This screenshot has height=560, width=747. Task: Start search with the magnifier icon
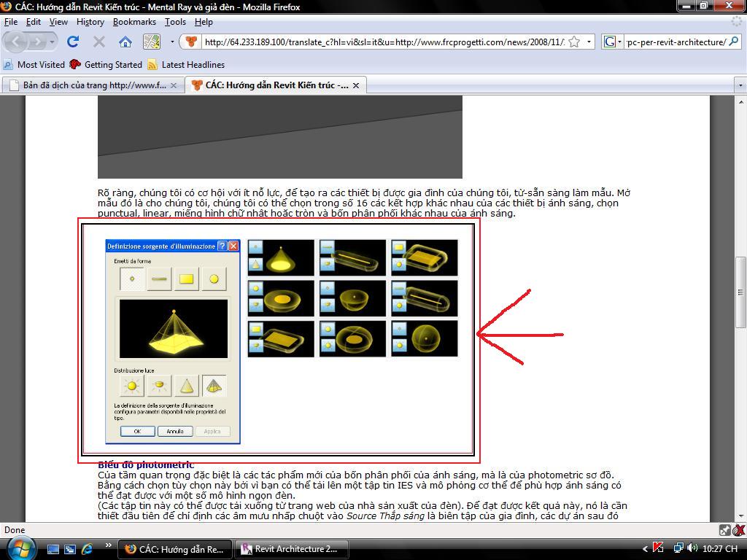(734, 42)
